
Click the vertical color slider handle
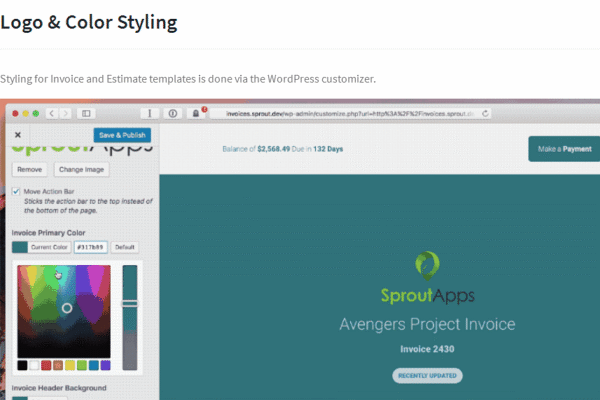coord(130,303)
